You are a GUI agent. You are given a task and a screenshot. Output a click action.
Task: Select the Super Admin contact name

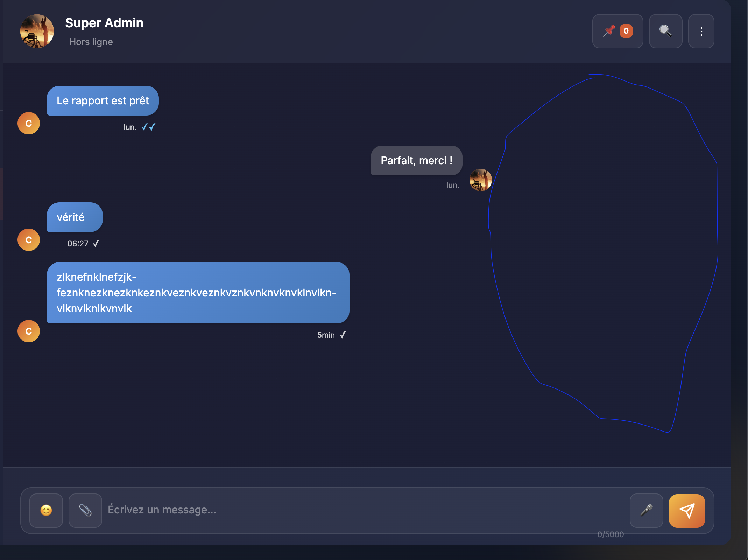pyautogui.click(x=104, y=23)
